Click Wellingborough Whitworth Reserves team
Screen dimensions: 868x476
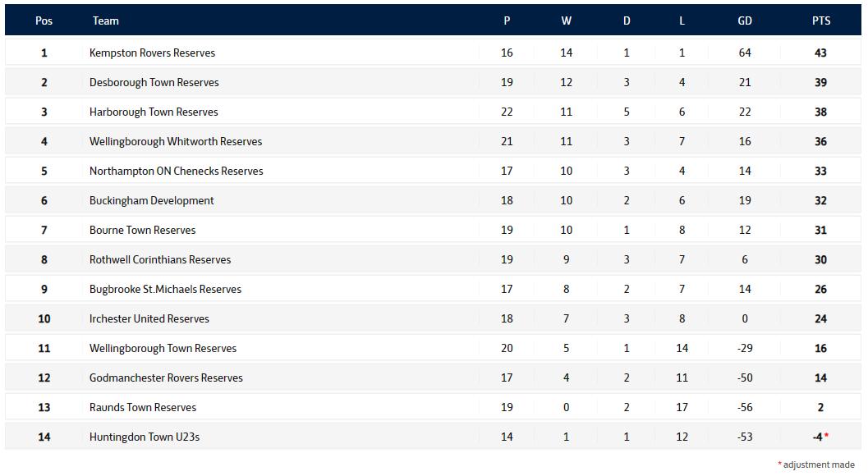pyautogui.click(x=176, y=141)
